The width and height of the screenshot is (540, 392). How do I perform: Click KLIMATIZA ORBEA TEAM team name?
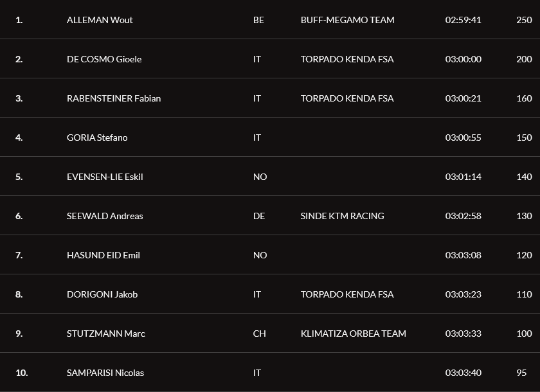[354, 334]
